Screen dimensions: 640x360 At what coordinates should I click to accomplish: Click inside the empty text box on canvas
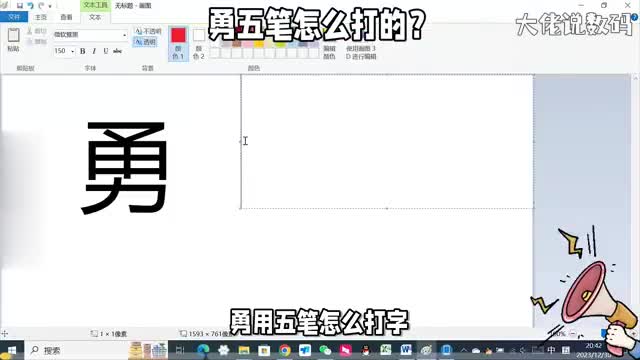pyautogui.click(x=387, y=142)
